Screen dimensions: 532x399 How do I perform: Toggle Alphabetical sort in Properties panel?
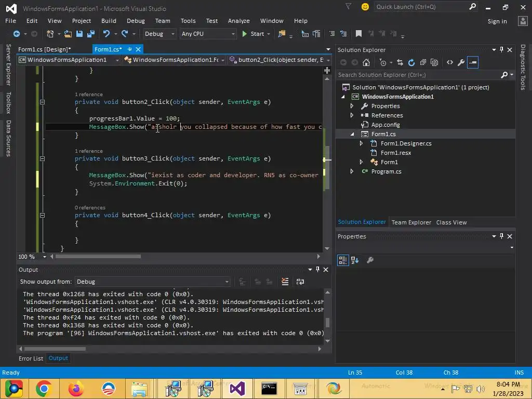355,260
